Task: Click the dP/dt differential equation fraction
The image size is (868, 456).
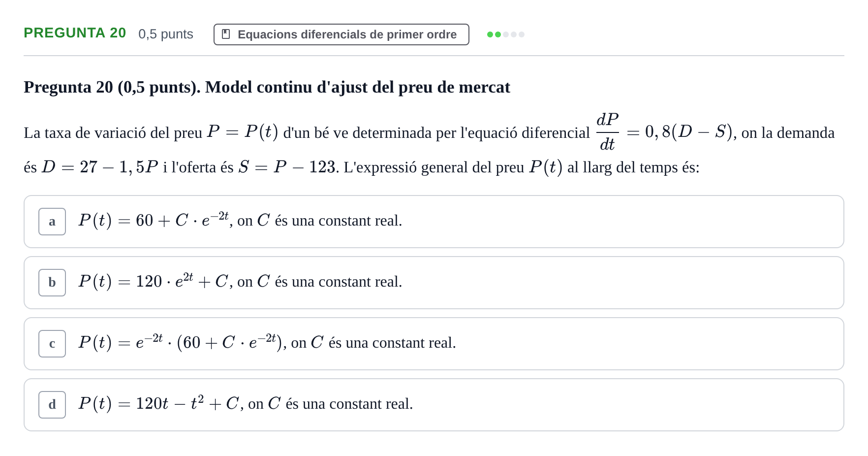Action: (607, 132)
